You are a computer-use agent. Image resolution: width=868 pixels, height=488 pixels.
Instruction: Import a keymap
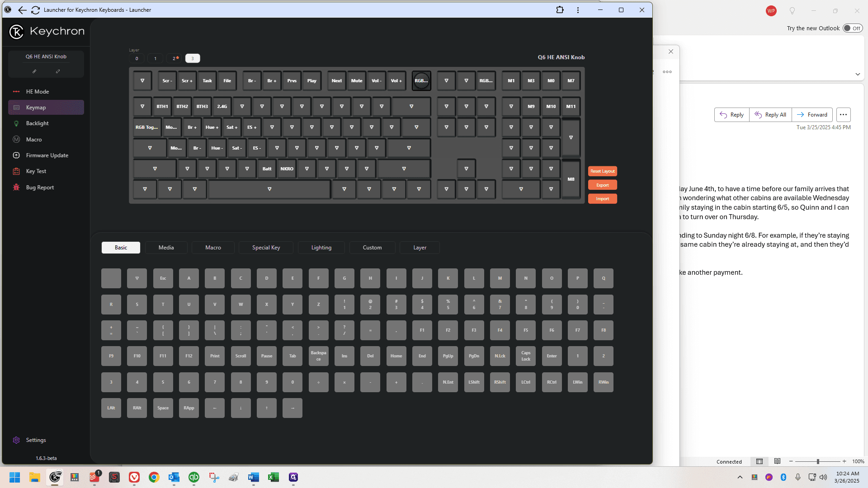pyautogui.click(x=603, y=199)
